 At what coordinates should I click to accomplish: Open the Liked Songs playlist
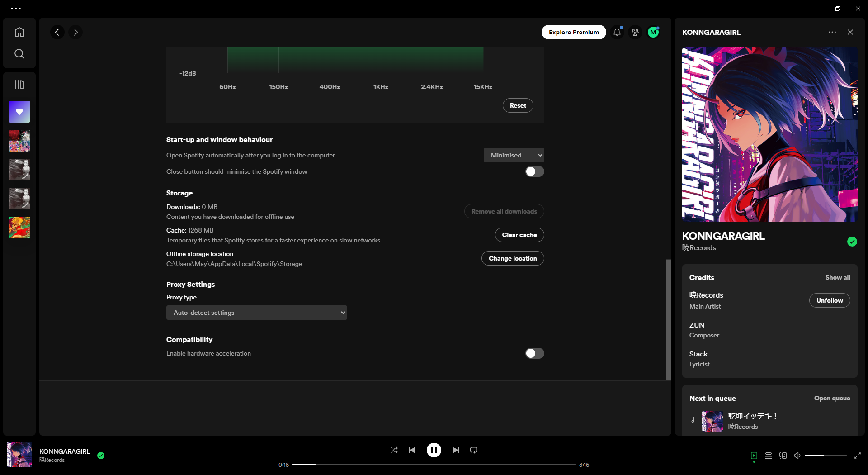tap(19, 112)
